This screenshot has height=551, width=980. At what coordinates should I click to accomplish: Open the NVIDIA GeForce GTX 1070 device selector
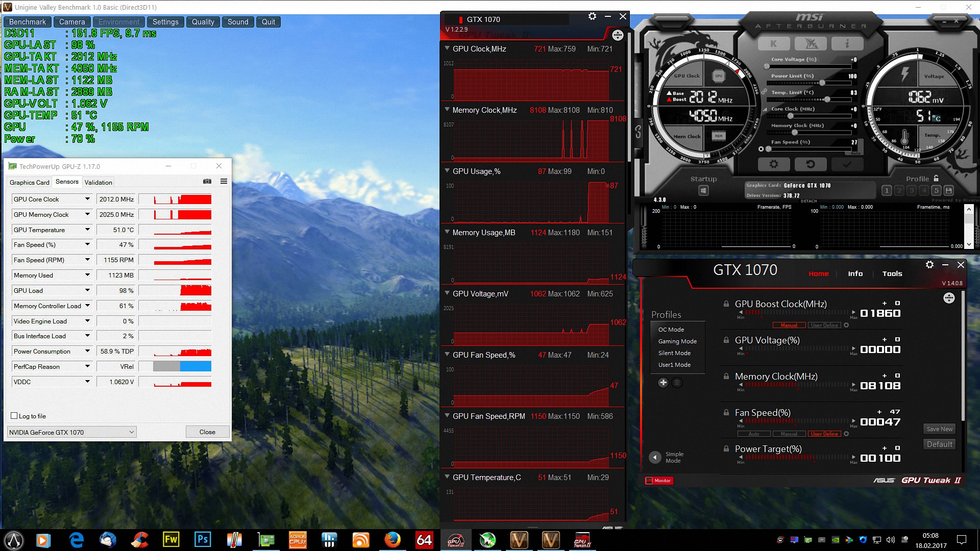[x=71, y=432]
